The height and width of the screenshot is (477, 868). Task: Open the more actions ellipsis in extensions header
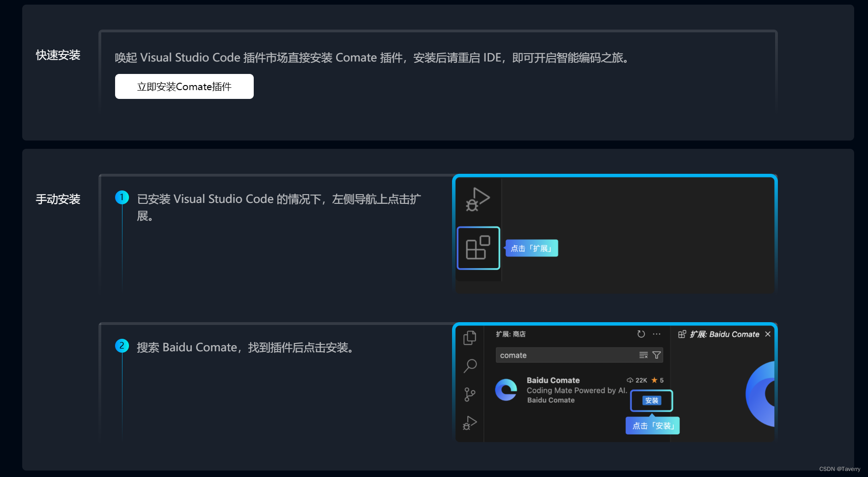click(x=656, y=334)
